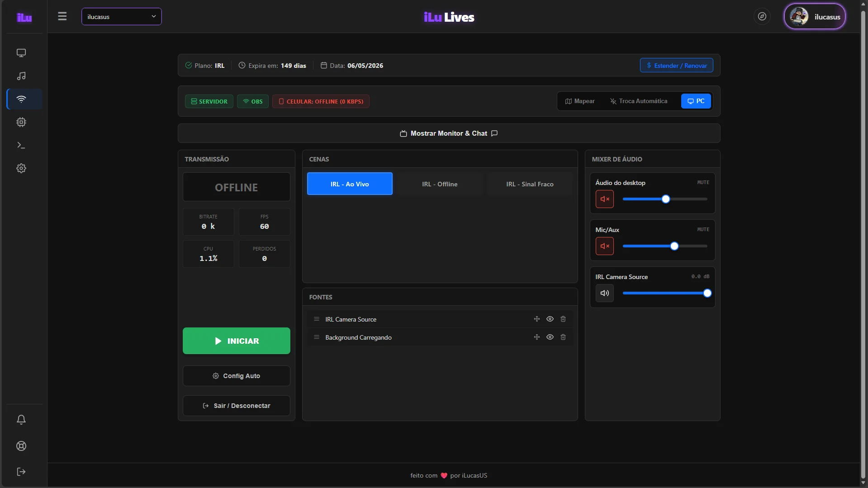
Task: Click the BITRATE 0 k stat
Action: 209,222
